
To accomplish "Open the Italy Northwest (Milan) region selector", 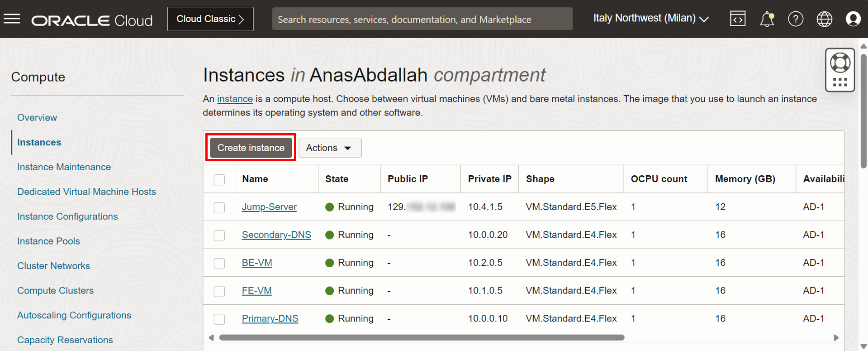I will 650,19.
